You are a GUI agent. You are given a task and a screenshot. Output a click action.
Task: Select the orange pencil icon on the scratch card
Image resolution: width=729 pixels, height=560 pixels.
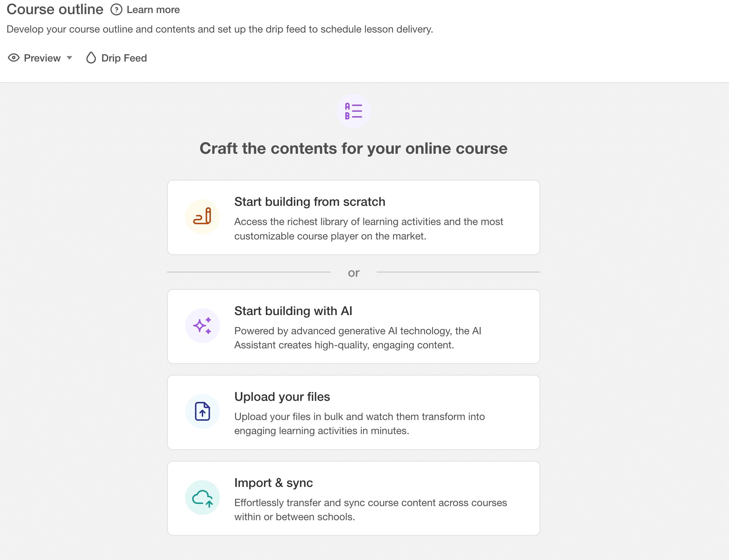pyautogui.click(x=202, y=217)
